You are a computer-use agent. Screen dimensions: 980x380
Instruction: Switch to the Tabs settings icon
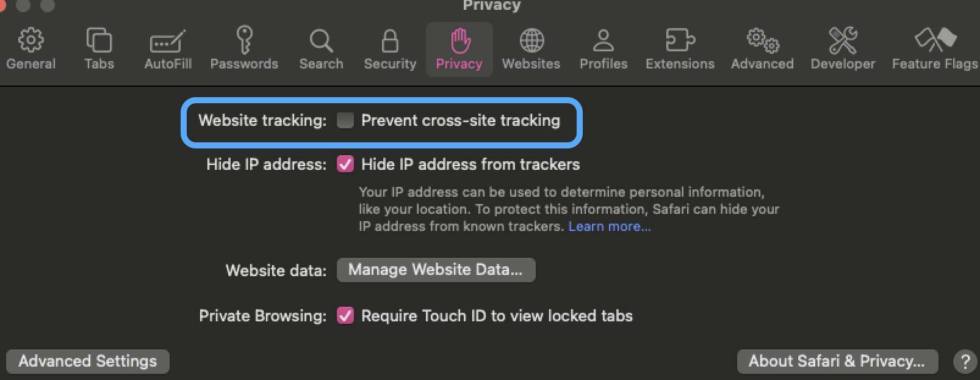(99, 41)
